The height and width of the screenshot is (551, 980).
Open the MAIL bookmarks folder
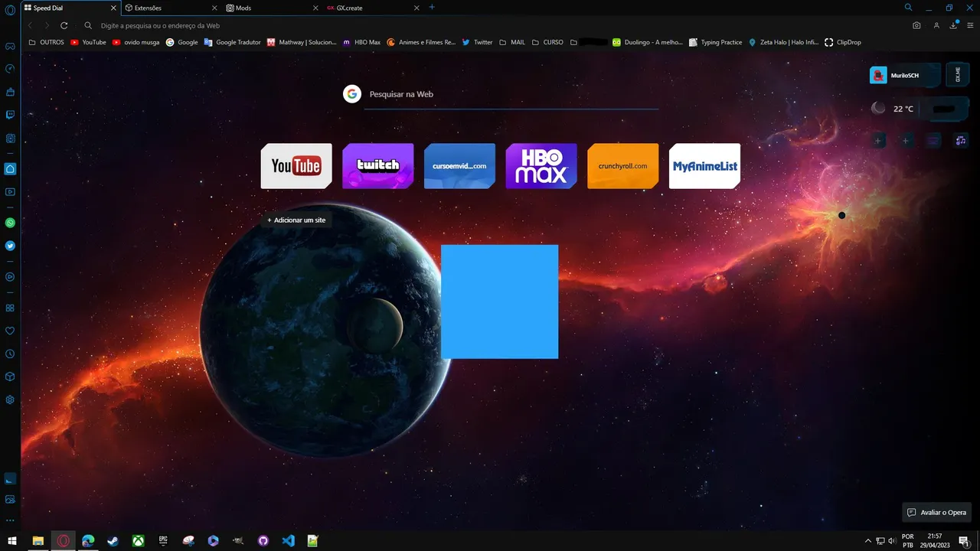click(x=512, y=42)
